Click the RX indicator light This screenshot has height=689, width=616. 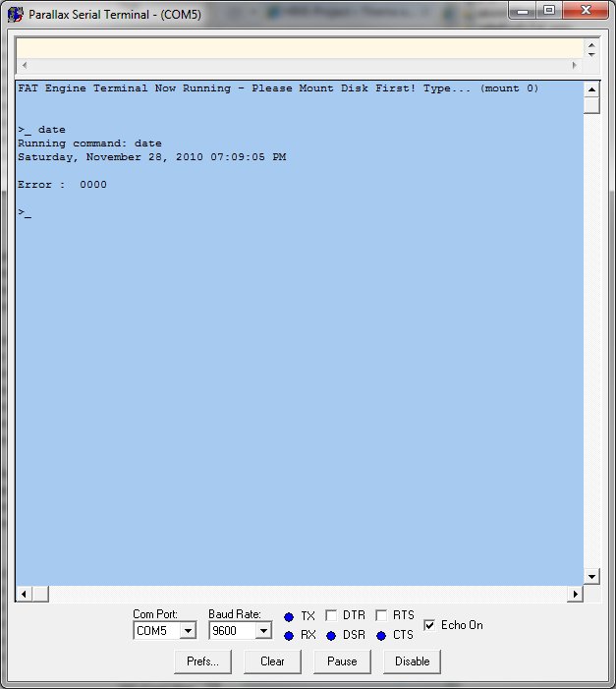coord(289,636)
